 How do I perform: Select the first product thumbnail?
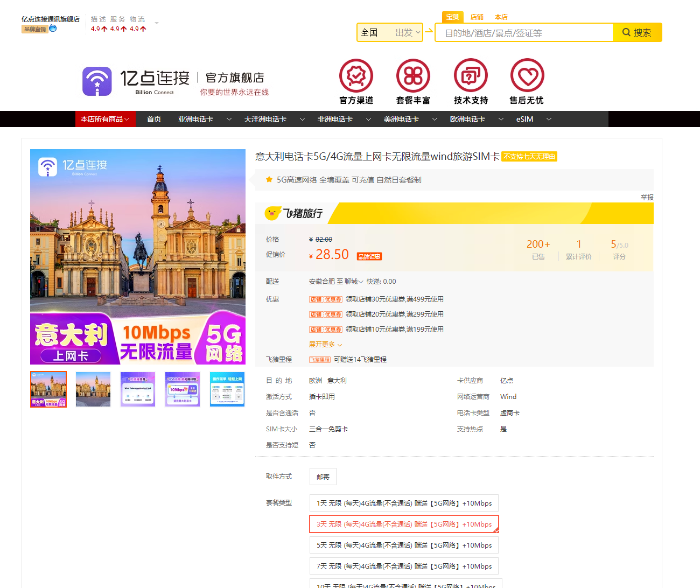tap(48, 389)
